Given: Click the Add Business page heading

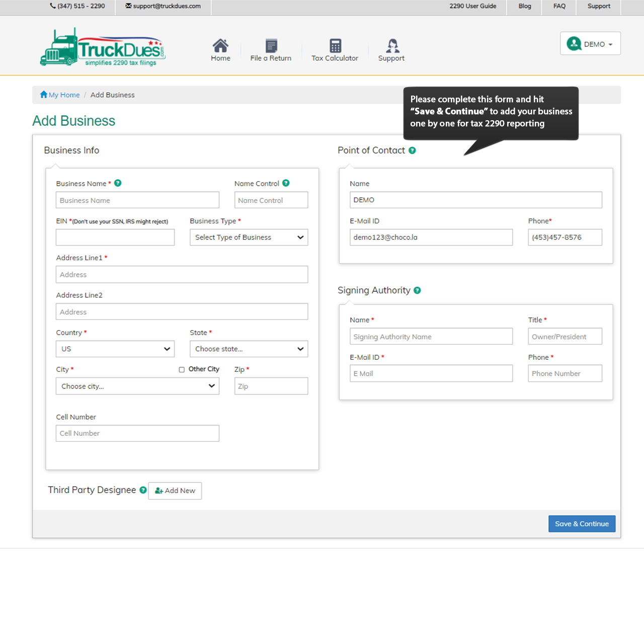Looking at the screenshot, I should click(74, 121).
